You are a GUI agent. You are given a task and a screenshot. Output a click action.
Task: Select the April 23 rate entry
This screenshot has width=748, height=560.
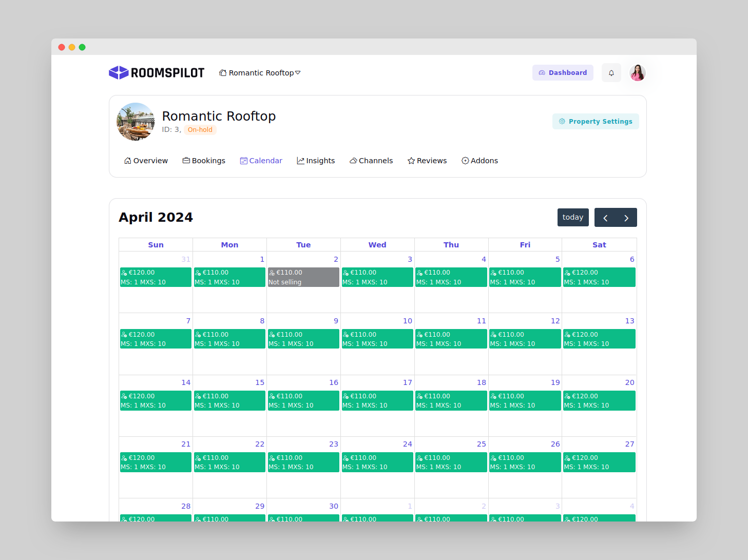(x=303, y=462)
